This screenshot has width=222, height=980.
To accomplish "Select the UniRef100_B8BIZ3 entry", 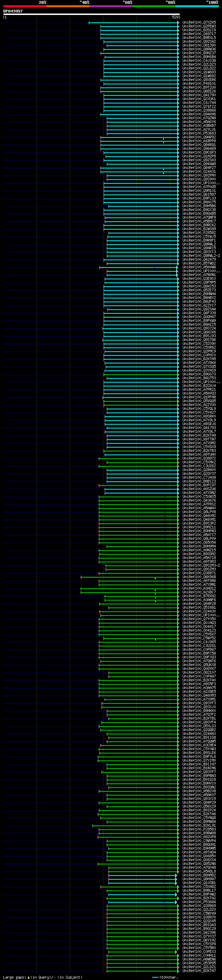I will click(x=199, y=481).
